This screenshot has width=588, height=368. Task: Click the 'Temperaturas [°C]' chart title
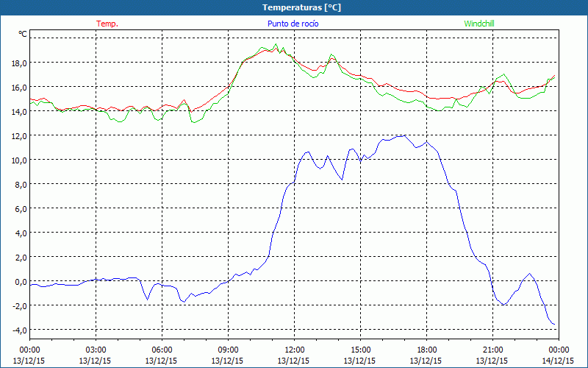point(301,7)
